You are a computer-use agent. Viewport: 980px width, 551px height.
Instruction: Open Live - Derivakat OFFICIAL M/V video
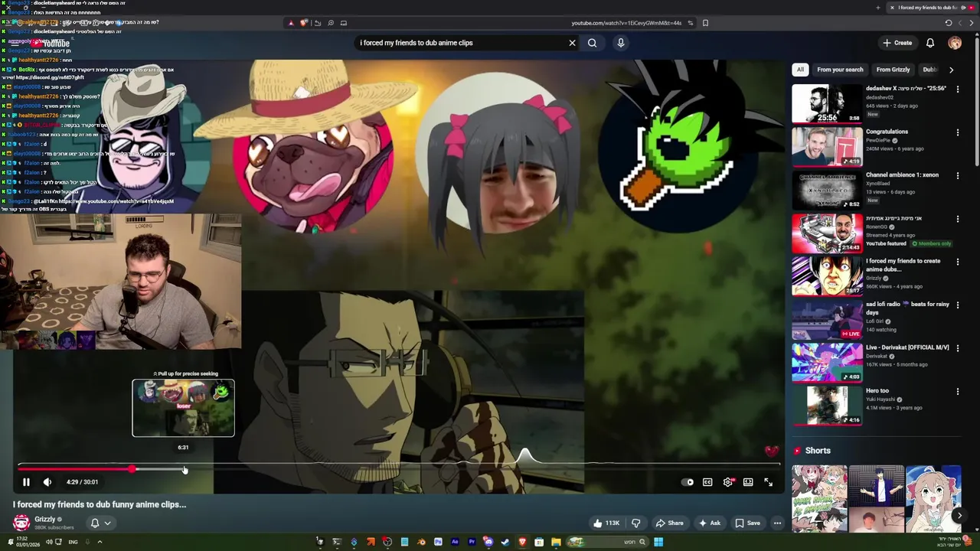[x=827, y=363]
